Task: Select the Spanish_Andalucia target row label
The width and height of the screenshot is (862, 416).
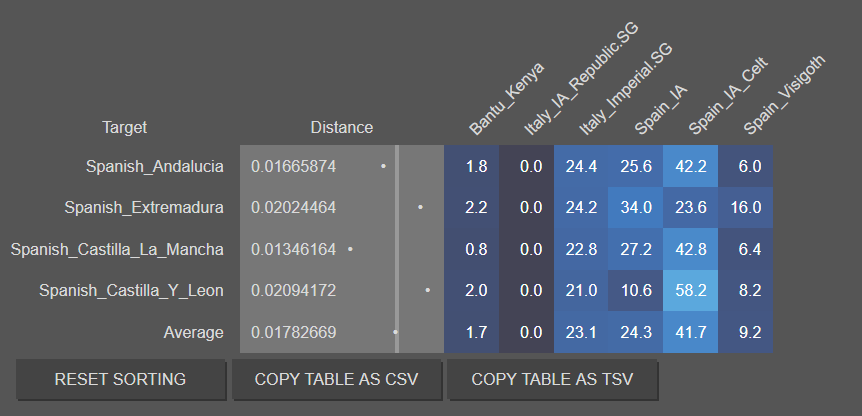Action: click(x=154, y=167)
